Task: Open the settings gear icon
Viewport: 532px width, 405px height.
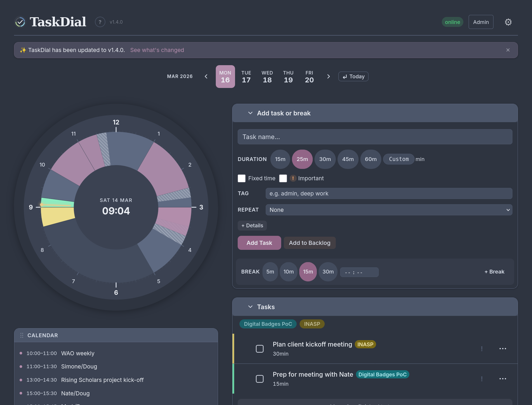Action: (x=508, y=22)
